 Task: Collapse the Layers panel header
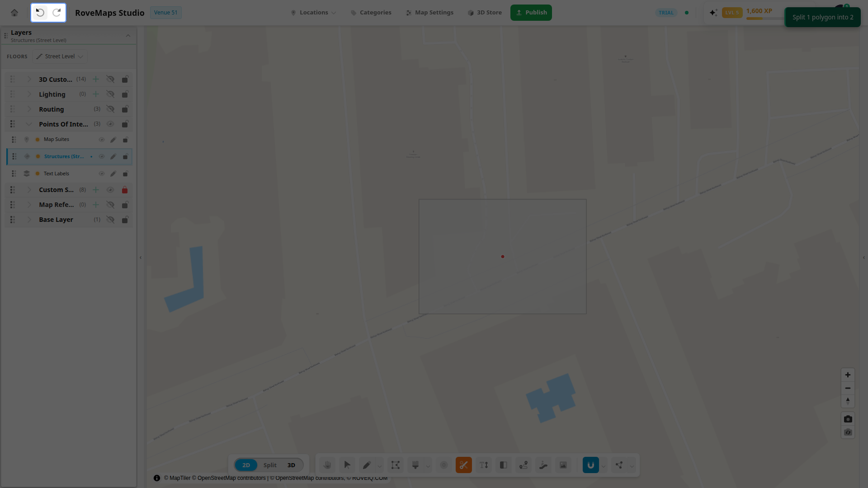(x=128, y=36)
